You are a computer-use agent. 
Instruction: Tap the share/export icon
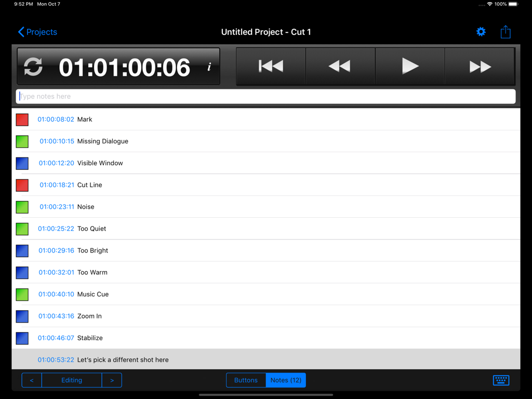506,32
